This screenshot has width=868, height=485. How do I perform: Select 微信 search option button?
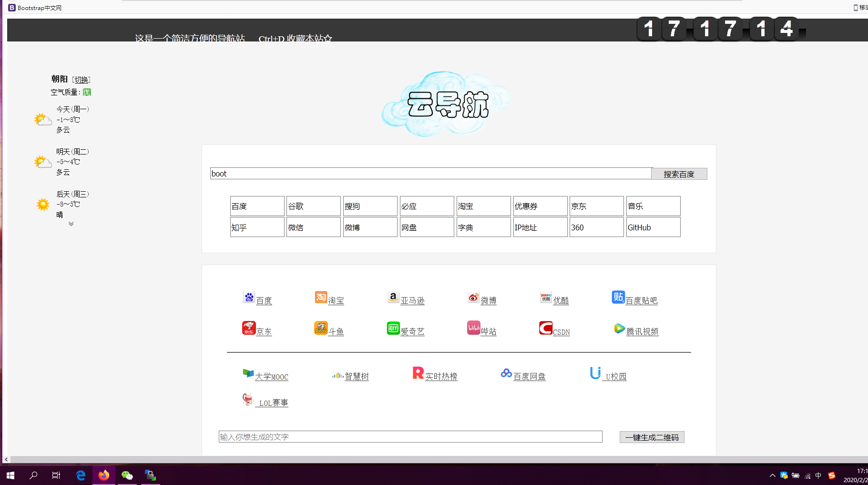coord(314,227)
